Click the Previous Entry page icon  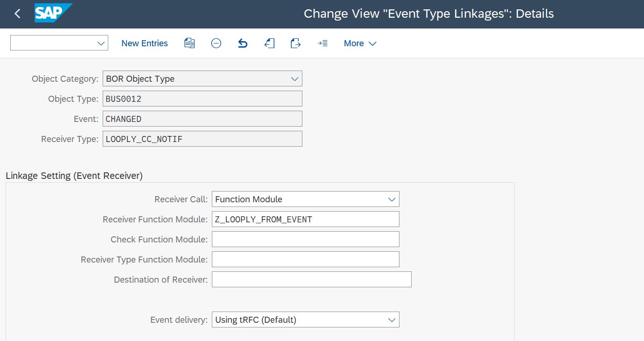point(269,43)
